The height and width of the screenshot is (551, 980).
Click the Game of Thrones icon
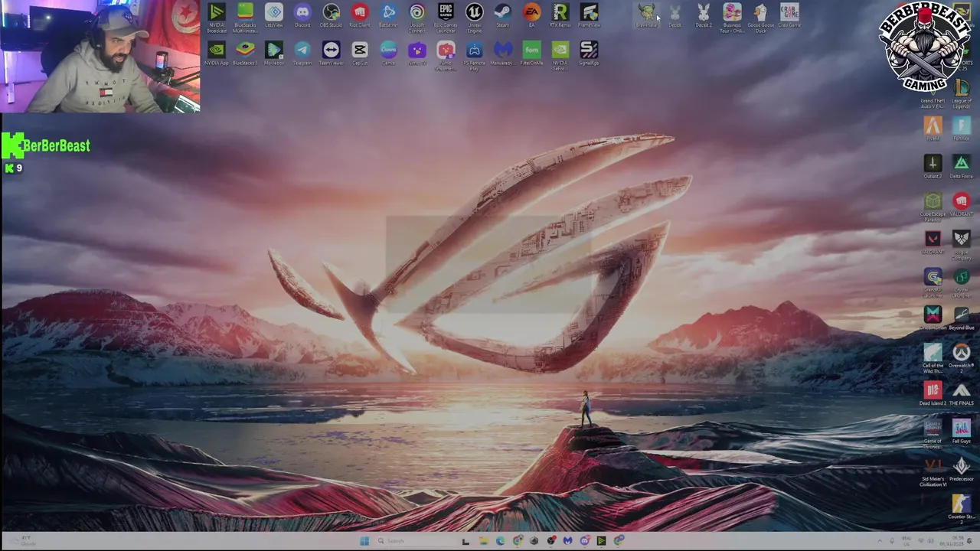[933, 435]
